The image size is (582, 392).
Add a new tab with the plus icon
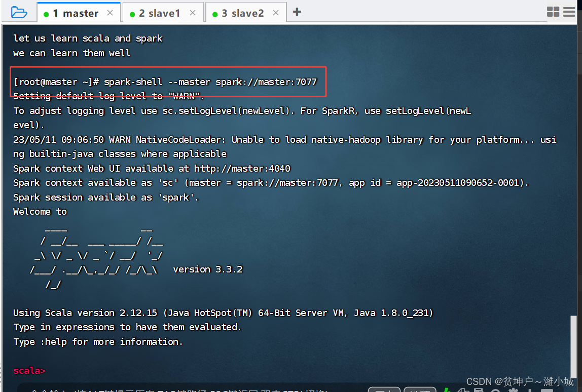297,12
